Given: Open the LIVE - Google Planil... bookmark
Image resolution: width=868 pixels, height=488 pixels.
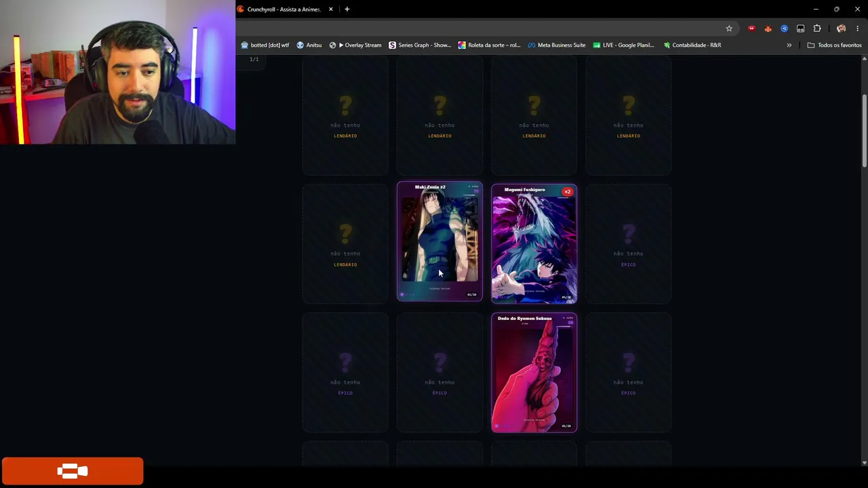Looking at the screenshot, I should (623, 45).
